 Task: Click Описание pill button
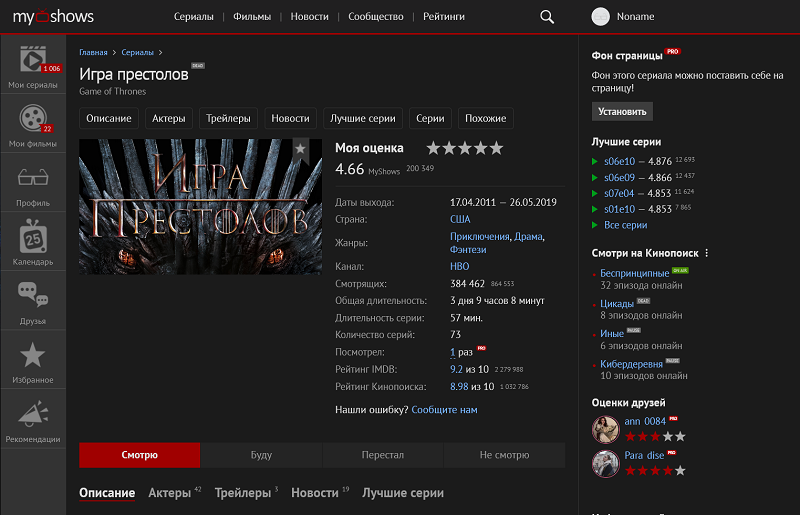click(x=109, y=118)
